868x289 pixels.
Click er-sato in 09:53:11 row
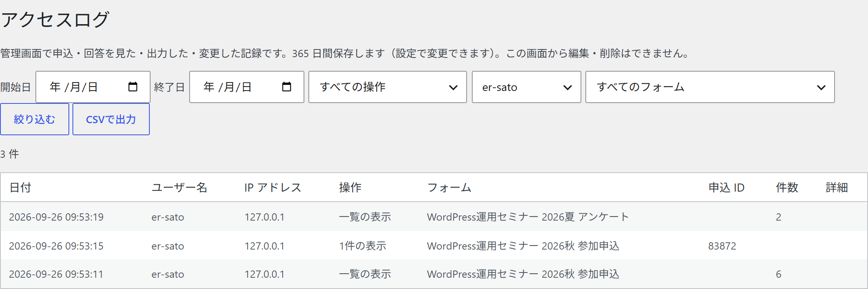click(168, 275)
